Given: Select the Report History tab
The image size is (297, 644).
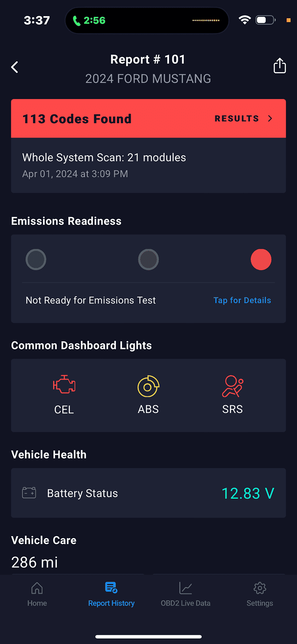Looking at the screenshot, I should click(111, 594).
